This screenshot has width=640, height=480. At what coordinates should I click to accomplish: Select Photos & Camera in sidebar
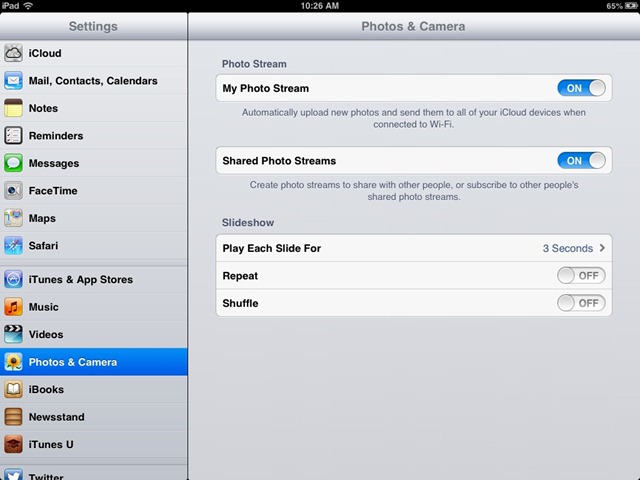pos(94,362)
